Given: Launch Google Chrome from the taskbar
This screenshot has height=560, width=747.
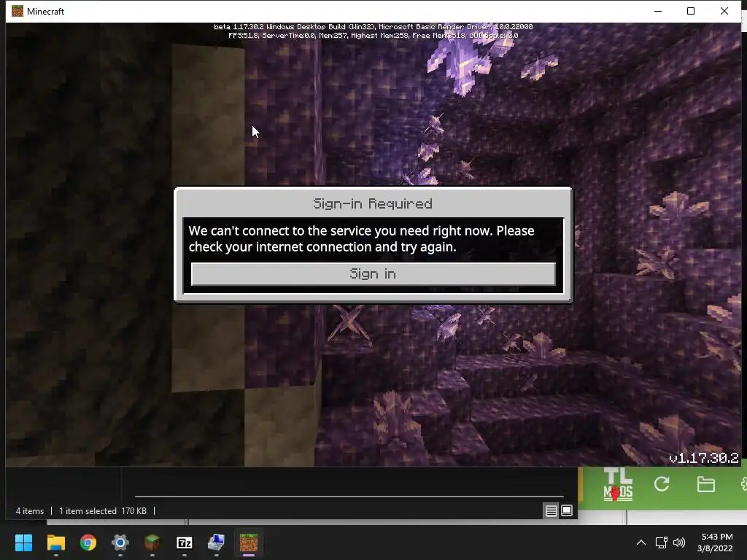Looking at the screenshot, I should point(88,542).
